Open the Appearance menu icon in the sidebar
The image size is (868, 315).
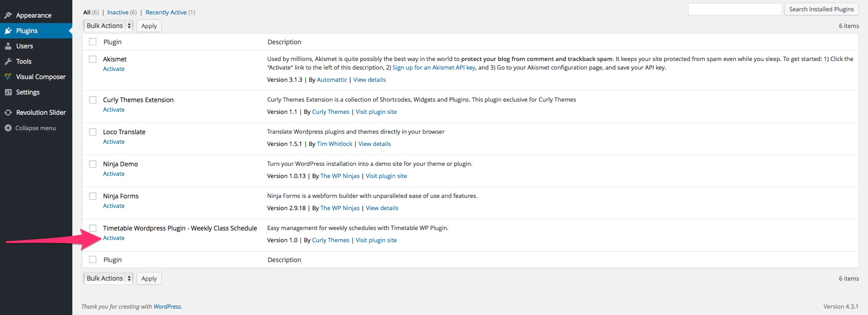click(x=8, y=15)
